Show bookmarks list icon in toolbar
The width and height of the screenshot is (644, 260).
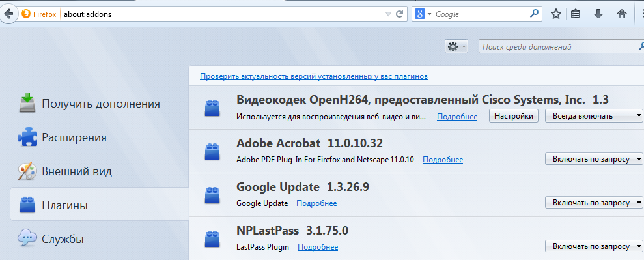coord(576,14)
